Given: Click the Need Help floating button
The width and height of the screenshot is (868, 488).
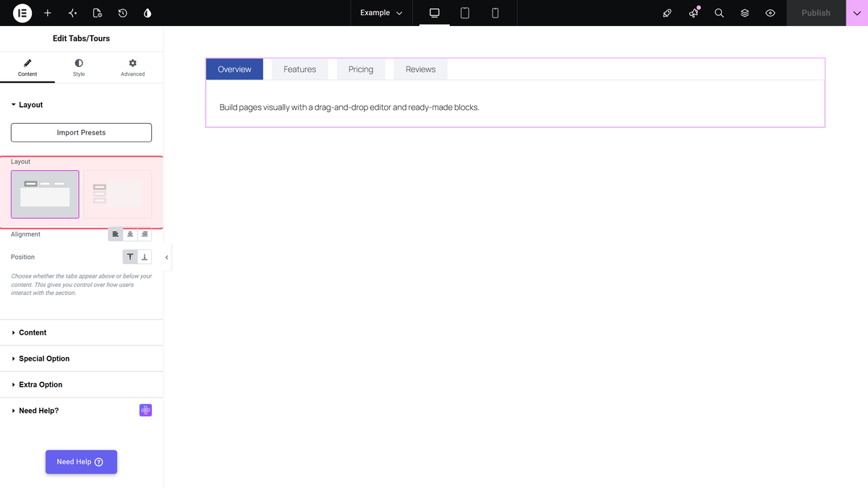Looking at the screenshot, I should click(81, 462).
